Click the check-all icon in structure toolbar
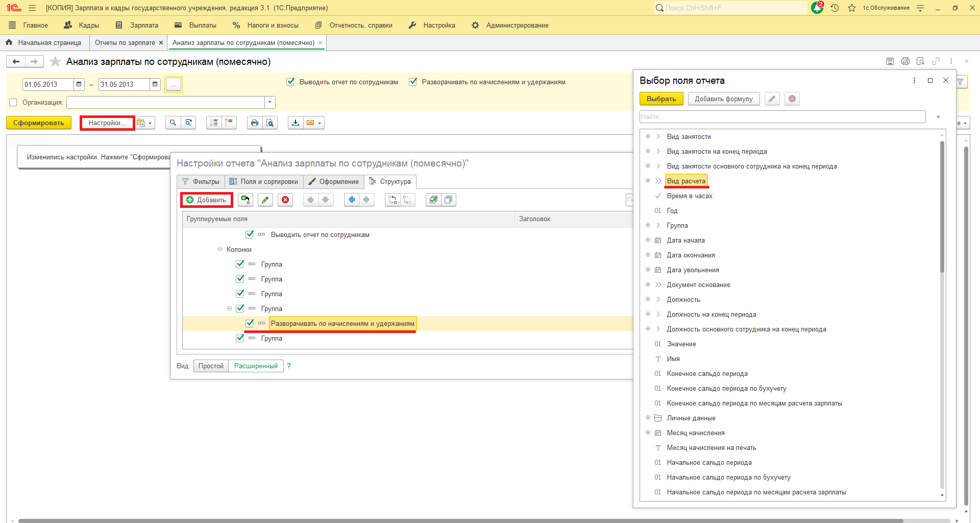The height and width of the screenshot is (523, 980). (433, 200)
